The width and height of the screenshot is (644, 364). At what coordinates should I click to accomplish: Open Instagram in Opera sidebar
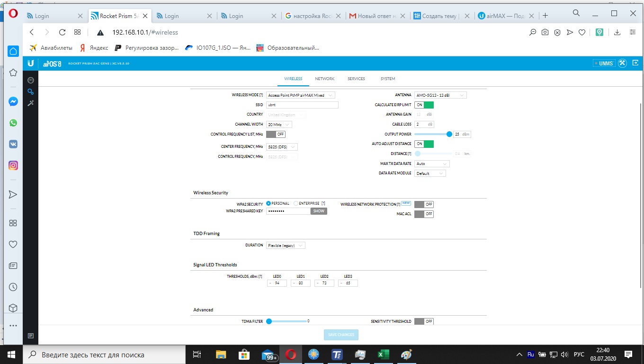(x=13, y=165)
